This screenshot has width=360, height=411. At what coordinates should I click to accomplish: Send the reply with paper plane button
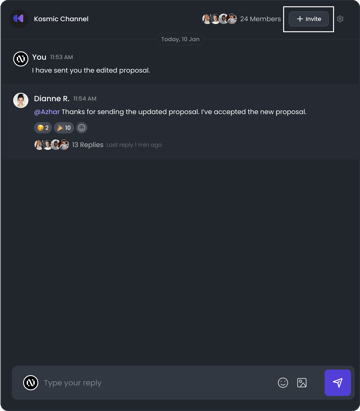[338, 383]
